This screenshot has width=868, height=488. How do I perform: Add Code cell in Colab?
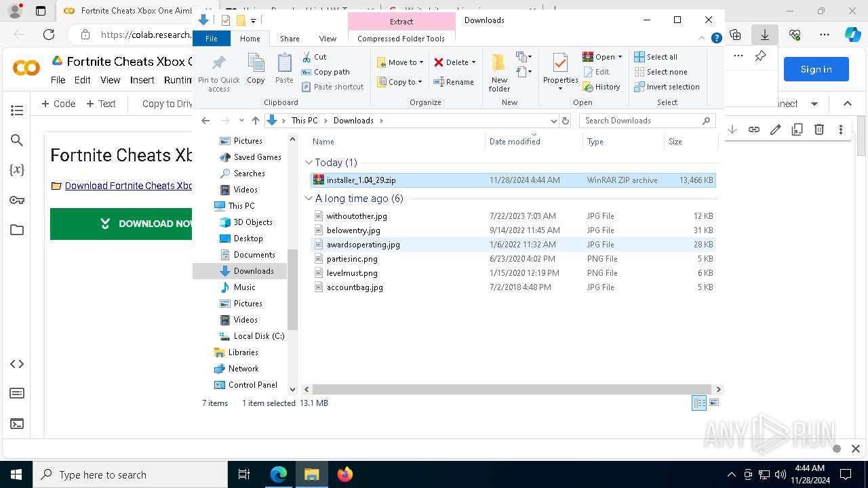[58, 104]
